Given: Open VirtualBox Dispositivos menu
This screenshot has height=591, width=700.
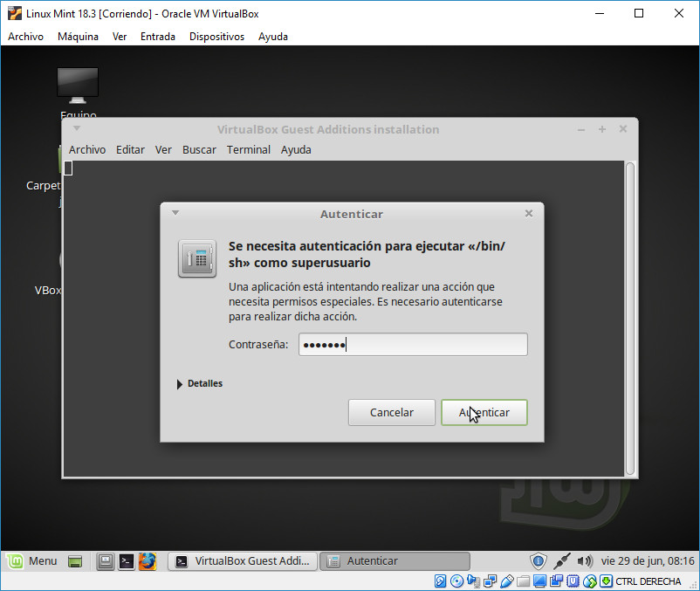Looking at the screenshot, I should [x=217, y=37].
